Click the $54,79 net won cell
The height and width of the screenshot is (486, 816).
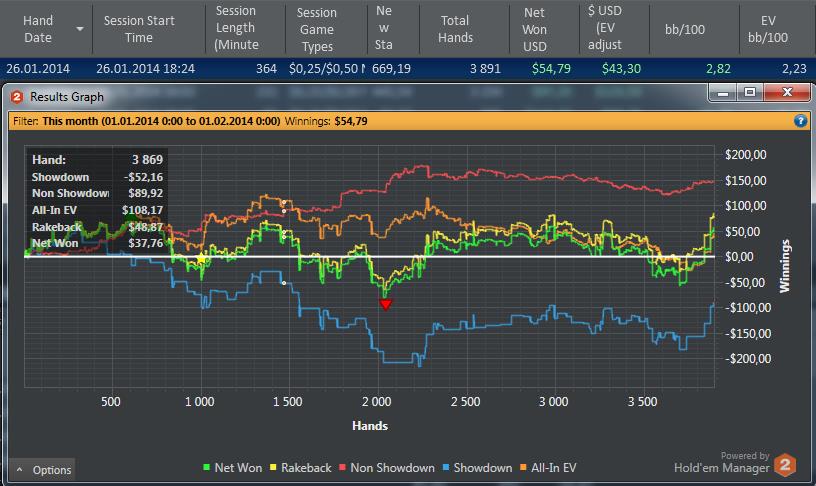pyautogui.click(x=551, y=69)
